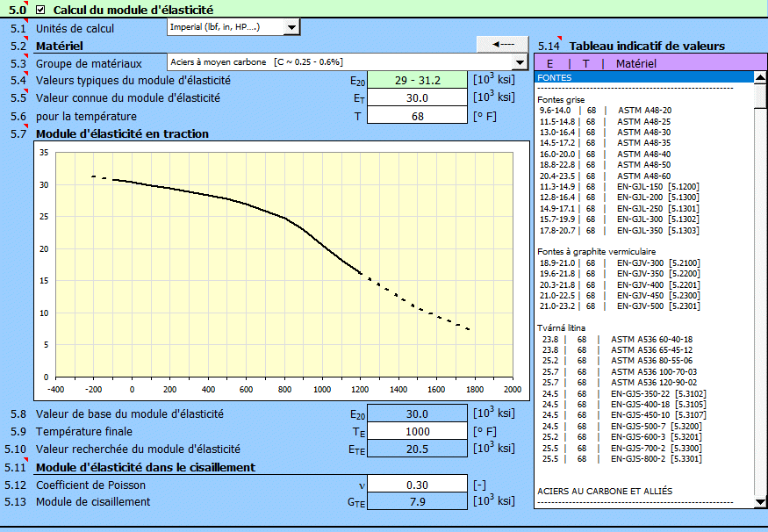This screenshot has height=532, width=768.
Task: Select the EN-GJS-800-2 [5.3301] row
Action: point(644,458)
